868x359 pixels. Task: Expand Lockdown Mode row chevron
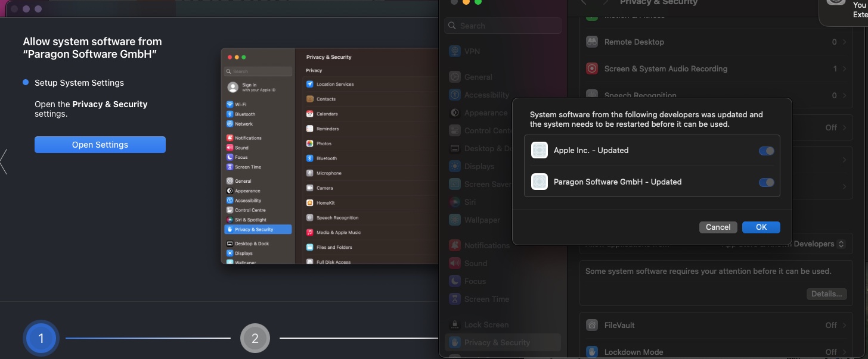[844, 352]
